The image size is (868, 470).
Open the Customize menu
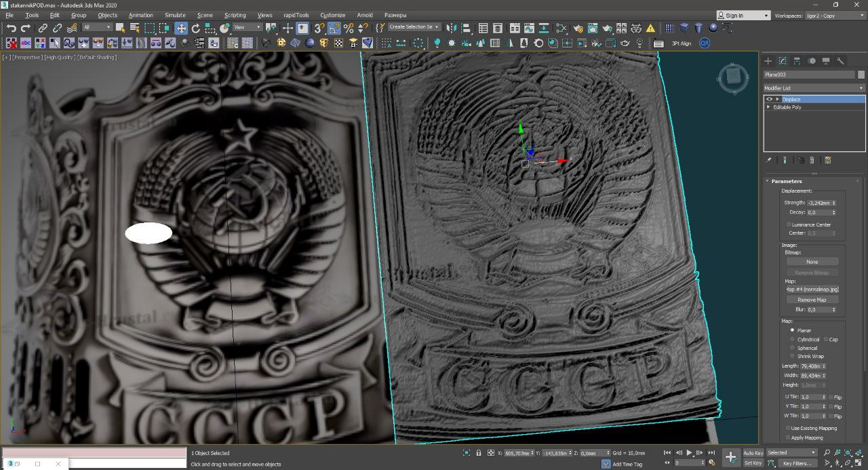332,15
